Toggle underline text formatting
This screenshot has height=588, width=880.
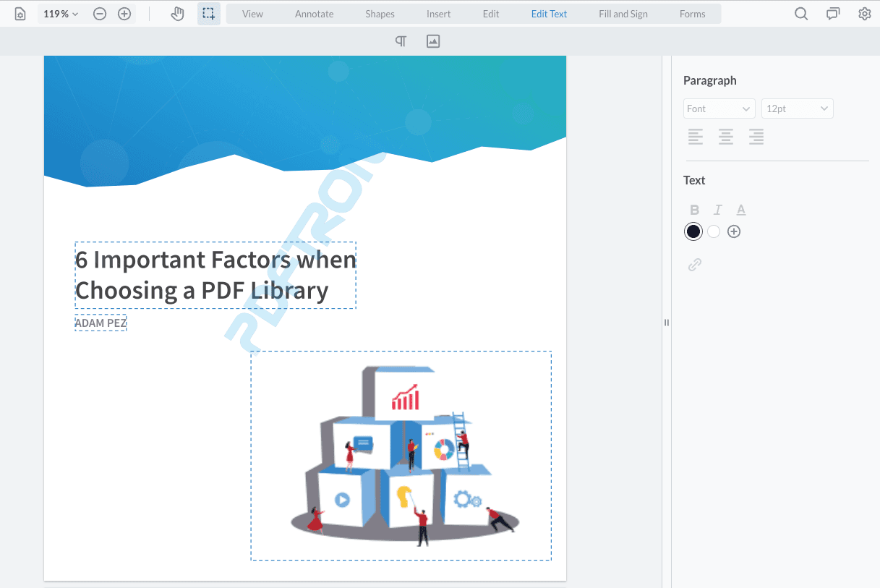point(741,210)
